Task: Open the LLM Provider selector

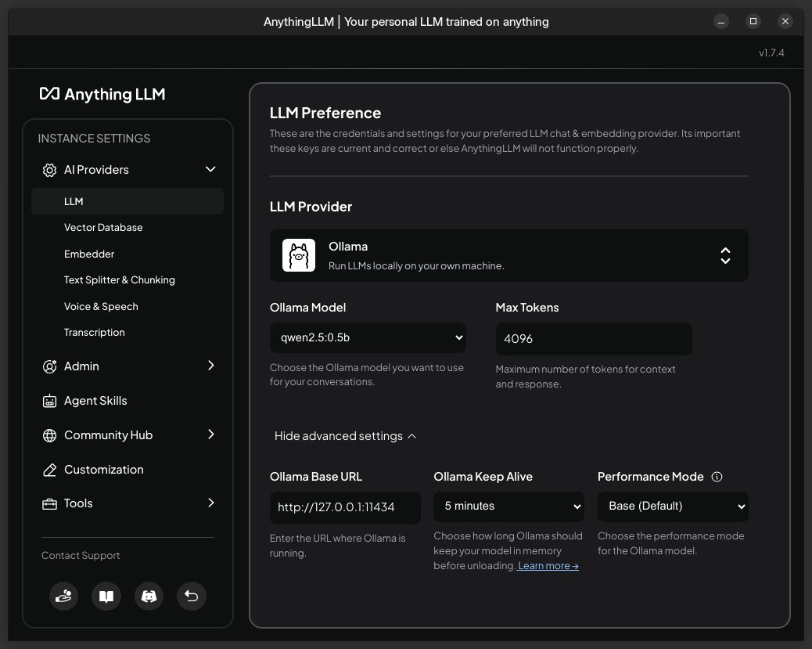Action: click(508, 255)
